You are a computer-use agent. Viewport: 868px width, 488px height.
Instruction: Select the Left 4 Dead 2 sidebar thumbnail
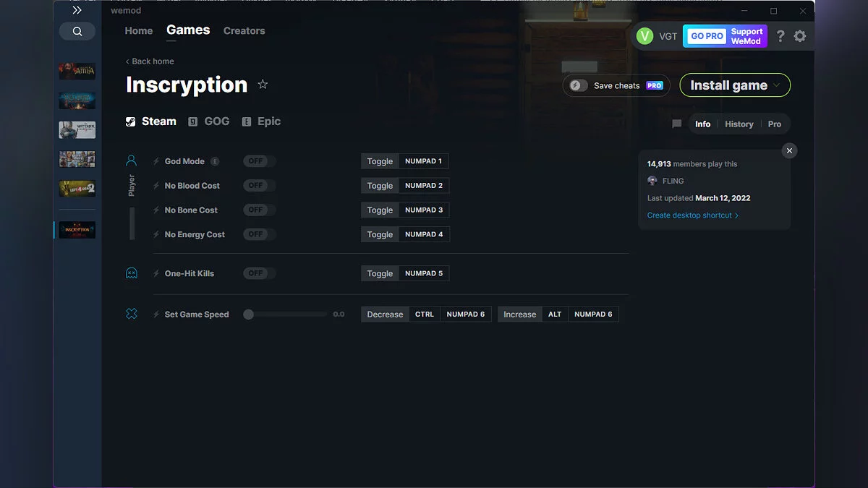(x=77, y=187)
